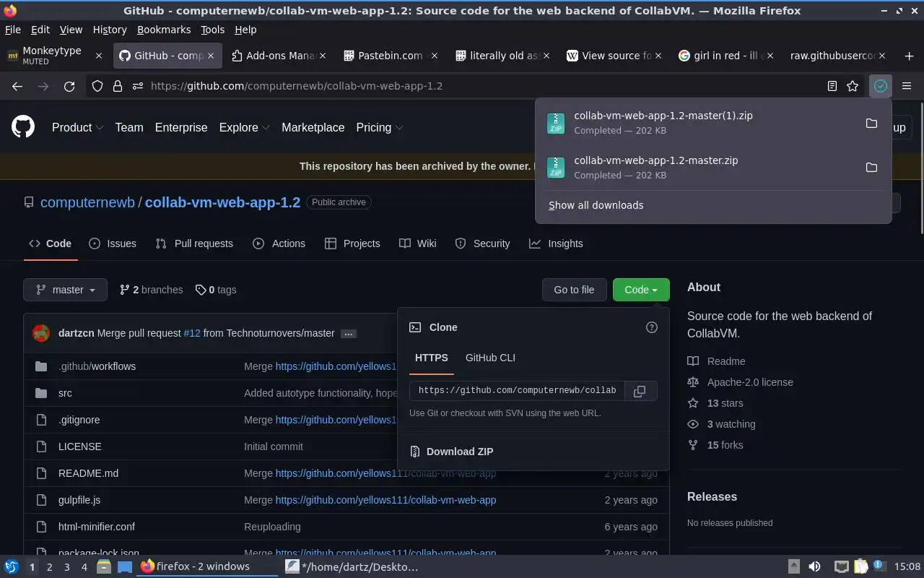
Task: Click Show all downloads
Action: tap(596, 205)
